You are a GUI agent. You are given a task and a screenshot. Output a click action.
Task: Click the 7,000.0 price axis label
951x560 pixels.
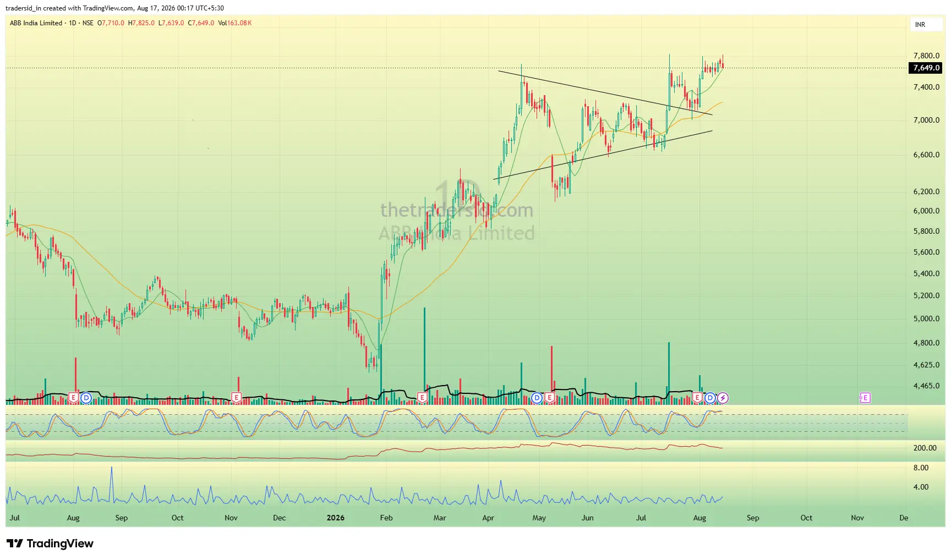tap(926, 120)
